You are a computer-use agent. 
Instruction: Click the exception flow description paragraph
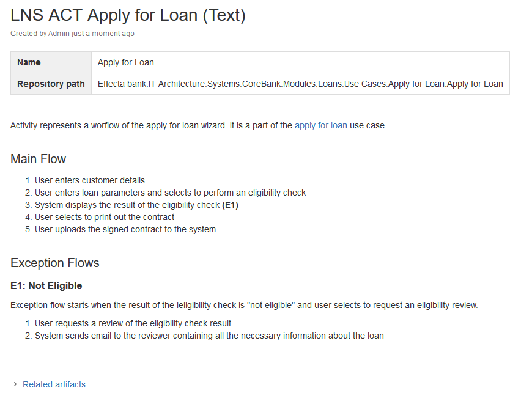(x=244, y=305)
